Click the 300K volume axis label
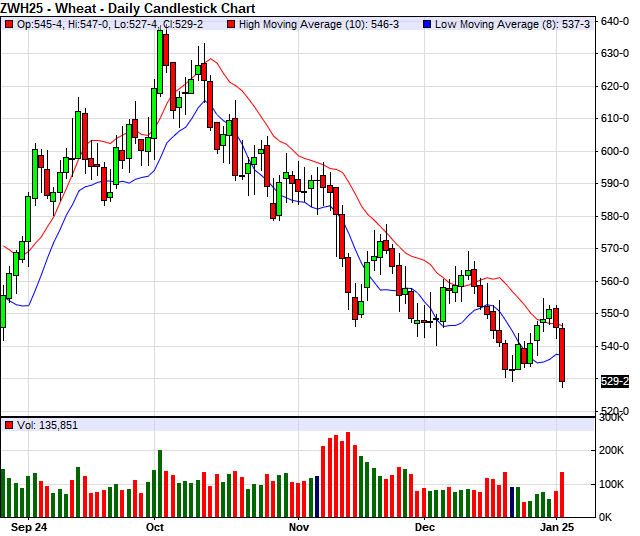 (612, 418)
